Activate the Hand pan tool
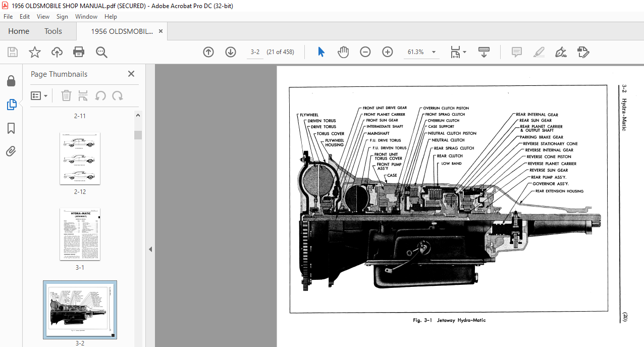 pyautogui.click(x=343, y=52)
